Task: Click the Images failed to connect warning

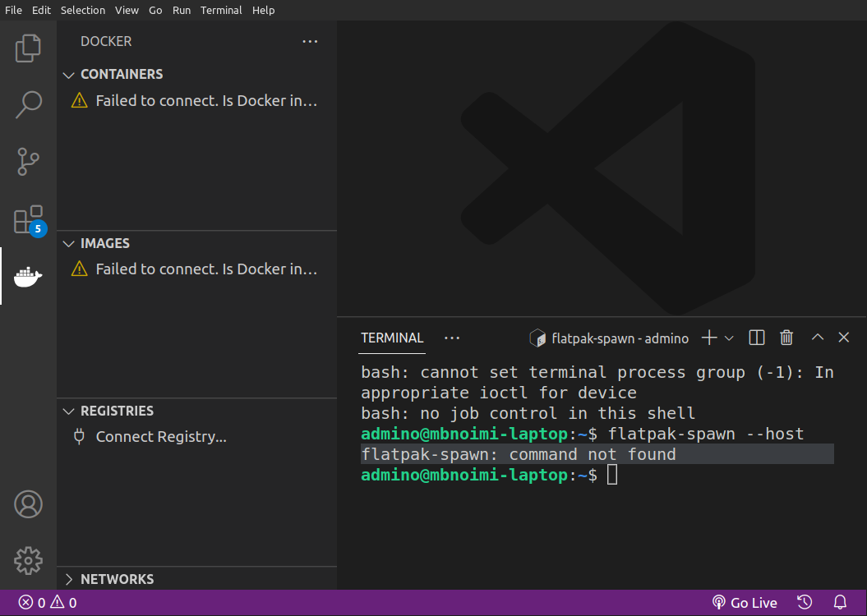Action: click(196, 269)
